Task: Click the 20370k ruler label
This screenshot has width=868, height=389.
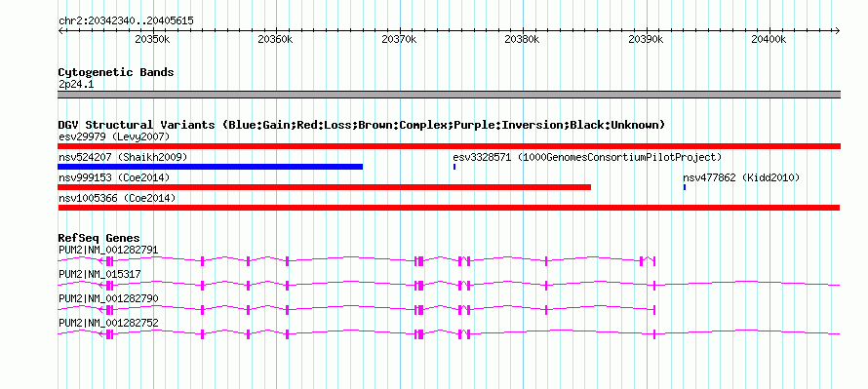Action: point(399,40)
